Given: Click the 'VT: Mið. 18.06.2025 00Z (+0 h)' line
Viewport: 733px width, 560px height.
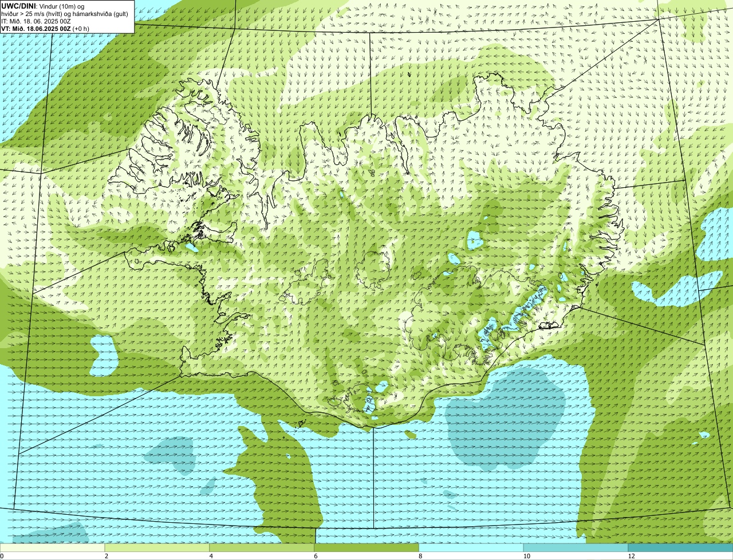Looking at the screenshot, I should pyautogui.click(x=45, y=29).
